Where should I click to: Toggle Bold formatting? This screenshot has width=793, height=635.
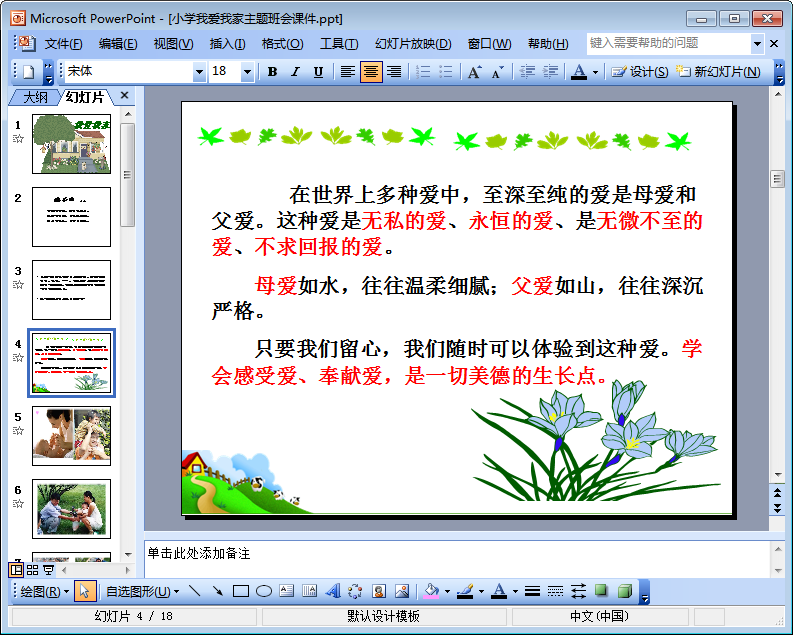pyautogui.click(x=272, y=72)
